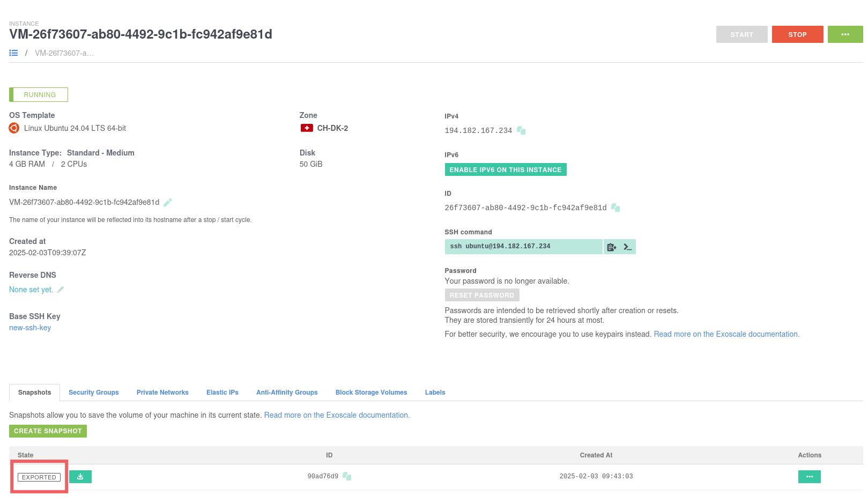The width and height of the screenshot is (868, 503).
Task: Open the Anti-Affinity Groups tab
Action: [x=287, y=393]
